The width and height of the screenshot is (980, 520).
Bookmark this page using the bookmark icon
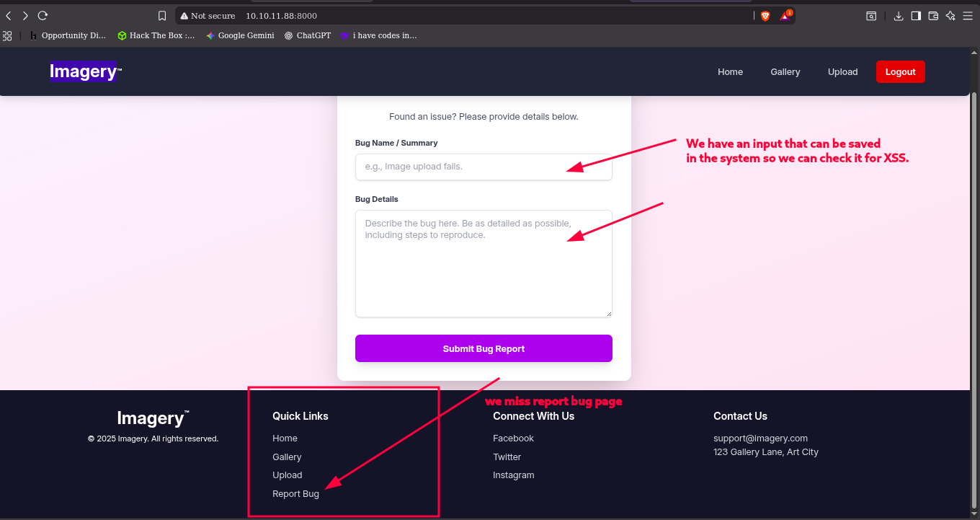pyautogui.click(x=162, y=15)
